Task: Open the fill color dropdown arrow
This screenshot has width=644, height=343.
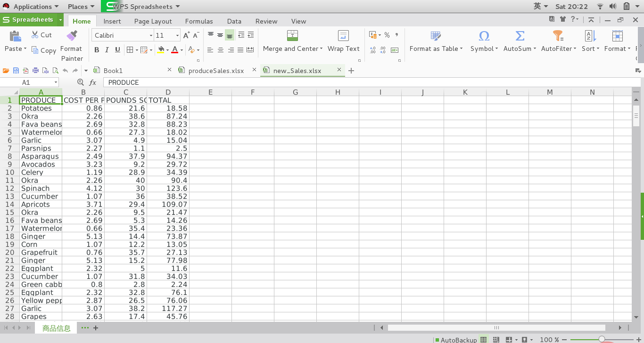Action: (x=167, y=50)
